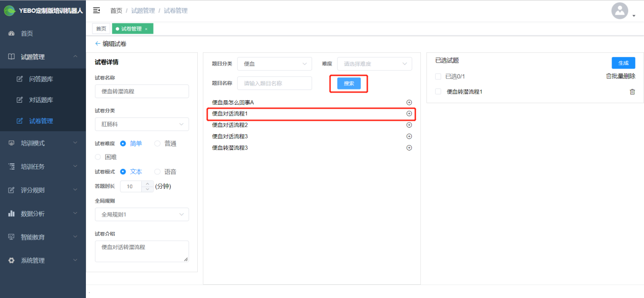Click the 问答题库 edit icon

coord(20,79)
